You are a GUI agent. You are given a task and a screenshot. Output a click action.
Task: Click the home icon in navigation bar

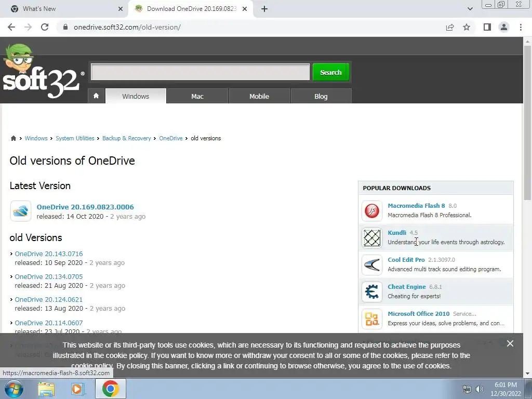(x=96, y=96)
